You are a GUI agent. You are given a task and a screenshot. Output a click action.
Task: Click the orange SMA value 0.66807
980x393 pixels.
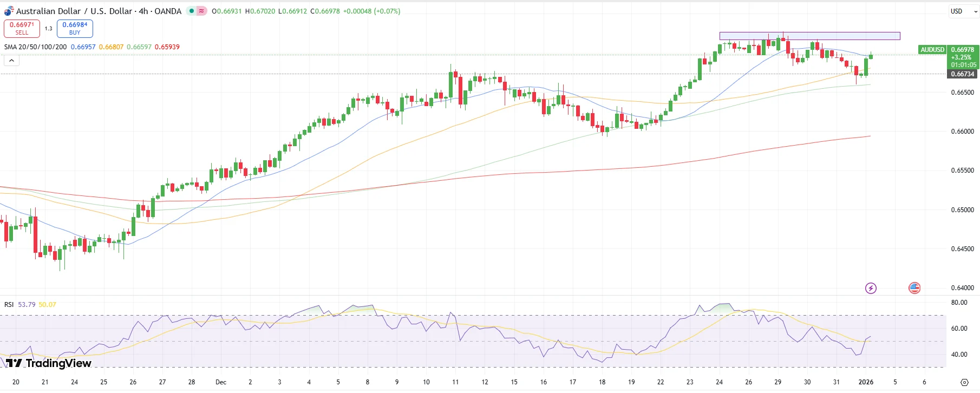pos(111,47)
